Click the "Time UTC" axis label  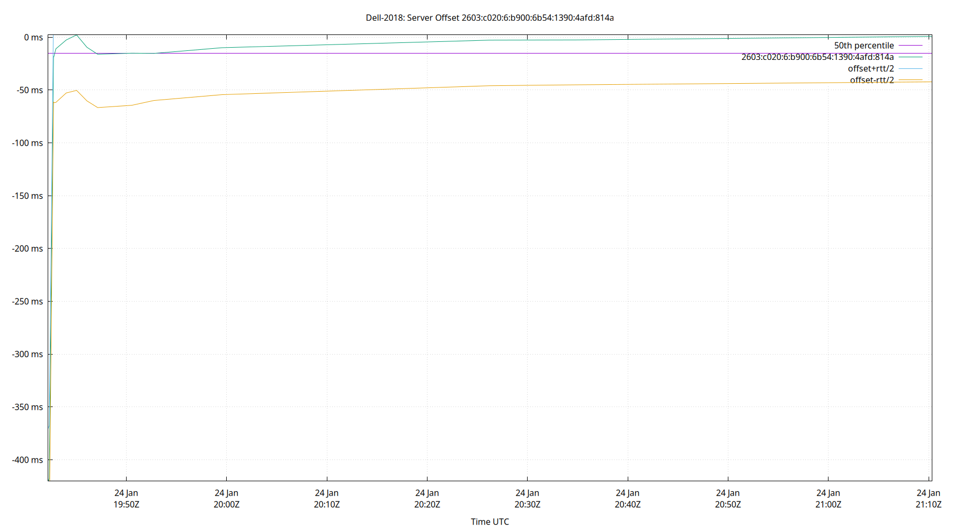[x=490, y=522]
